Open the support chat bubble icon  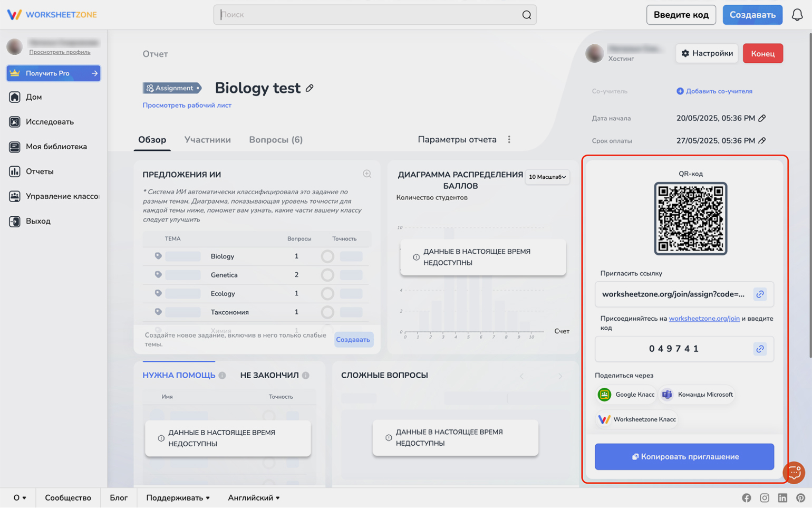(794, 472)
